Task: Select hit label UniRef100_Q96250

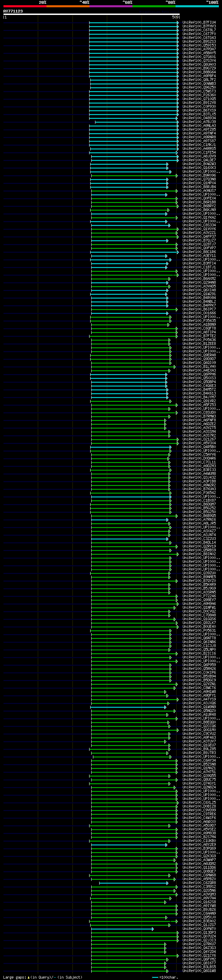Action: pyautogui.click(x=199, y=87)
